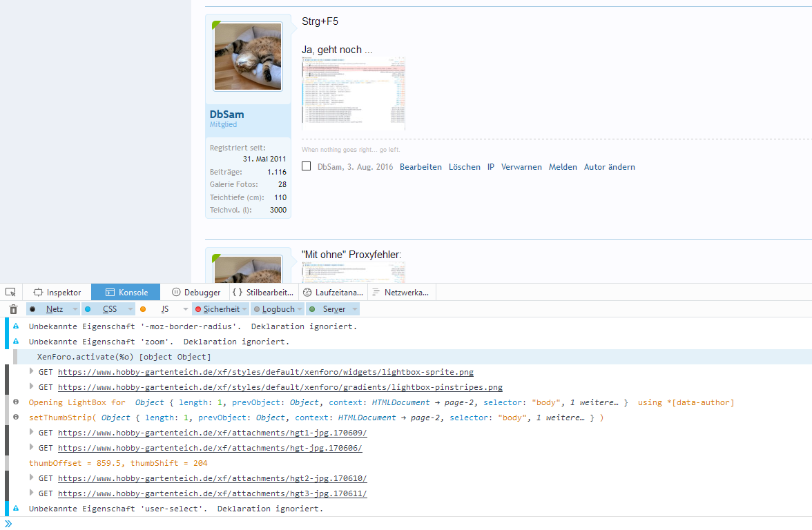Tick the post selection checkbox beside DbSam
Screen dimensions: 812x530
pos(307,166)
